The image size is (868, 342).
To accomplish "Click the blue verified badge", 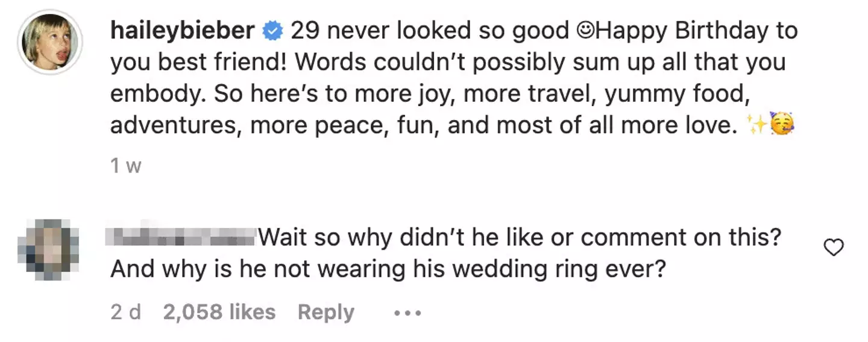I will coord(273,32).
